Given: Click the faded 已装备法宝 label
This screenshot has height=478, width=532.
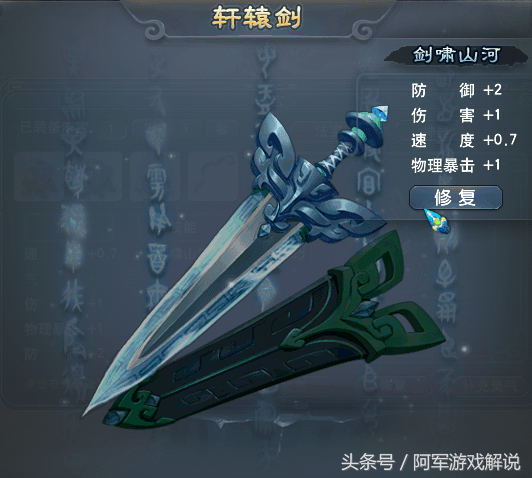Looking at the screenshot, I should pyautogui.click(x=55, y=127).
